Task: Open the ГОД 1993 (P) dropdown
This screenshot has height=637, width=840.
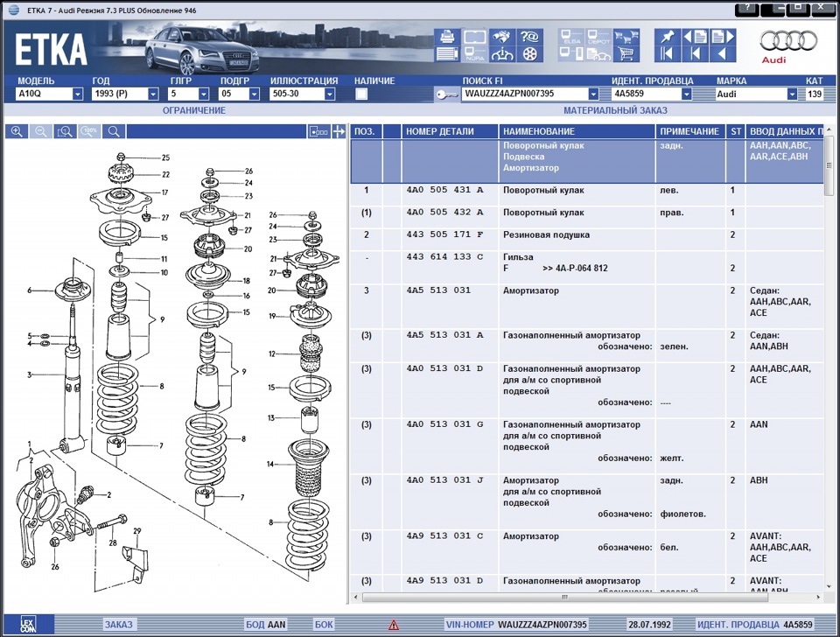Action: coord(153,94)
